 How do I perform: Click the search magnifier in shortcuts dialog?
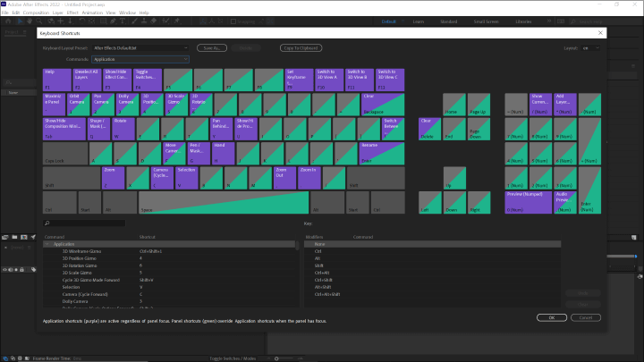47,223
